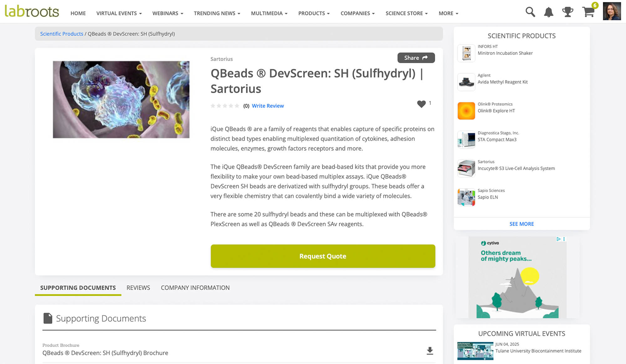Switch to the Company Information tab
The image size is (626, 364).
[195, 288]
